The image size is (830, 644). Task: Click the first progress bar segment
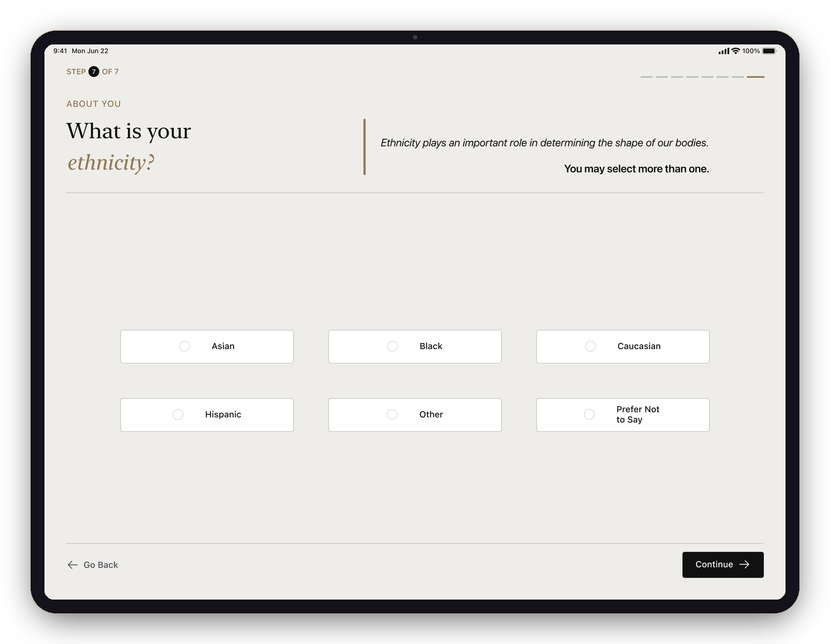[x=647, y=77]
